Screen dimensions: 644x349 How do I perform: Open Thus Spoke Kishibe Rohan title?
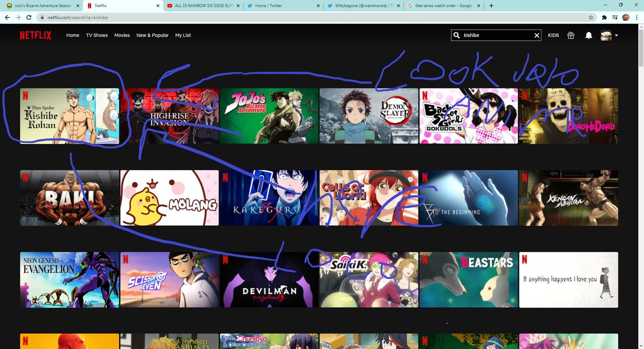70,116
